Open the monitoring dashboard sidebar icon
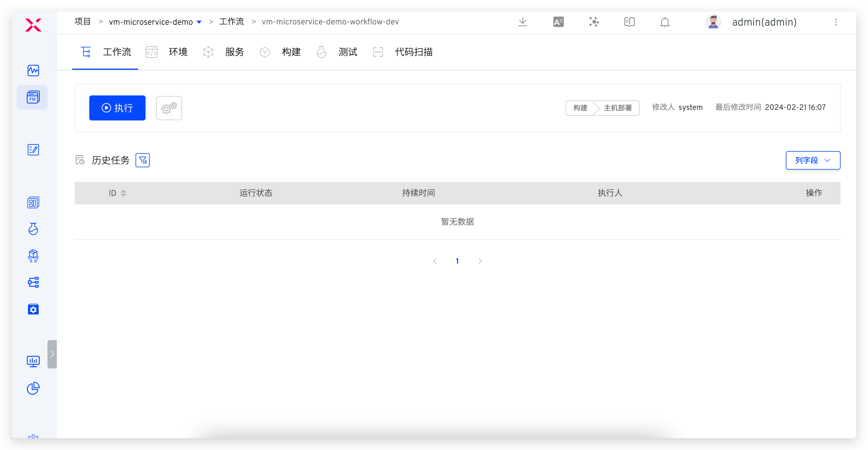The image size is (868, 450). tap(33, 70)
